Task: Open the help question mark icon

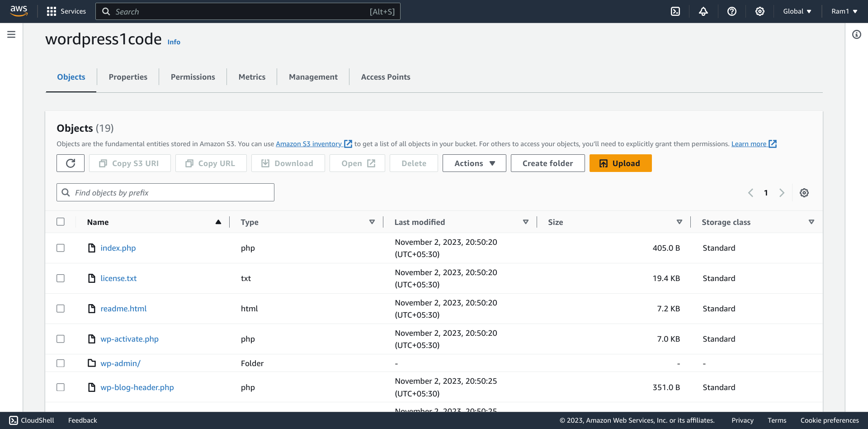Action: (732, 11)
